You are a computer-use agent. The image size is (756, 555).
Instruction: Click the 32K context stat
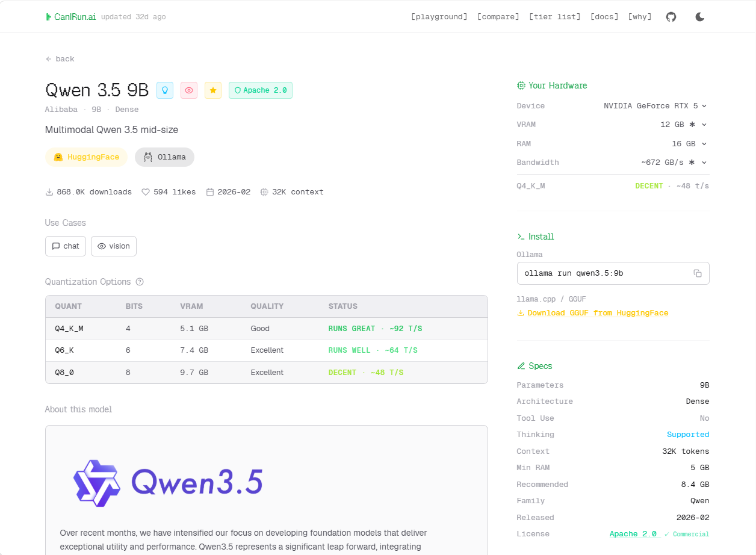coord(292,192)
